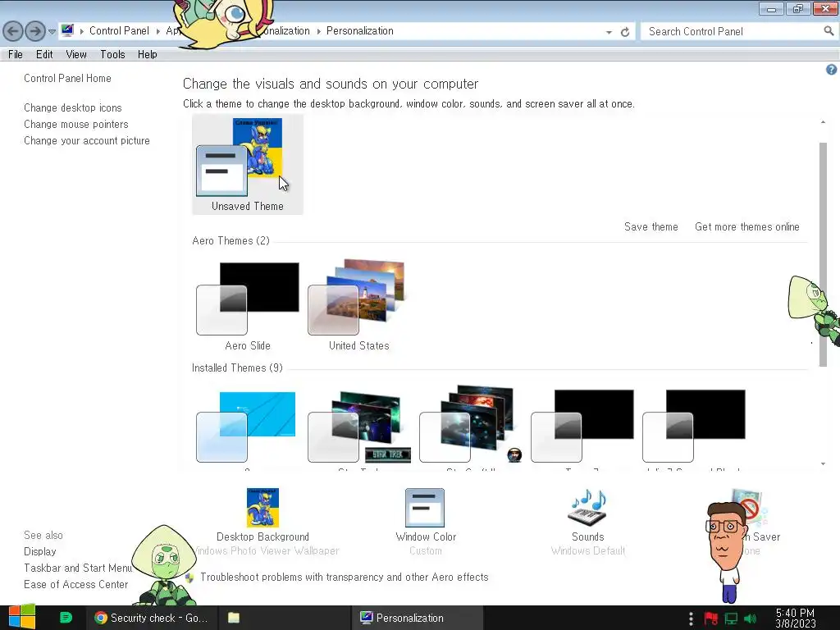Open the Window Color icon

point(425,507)
